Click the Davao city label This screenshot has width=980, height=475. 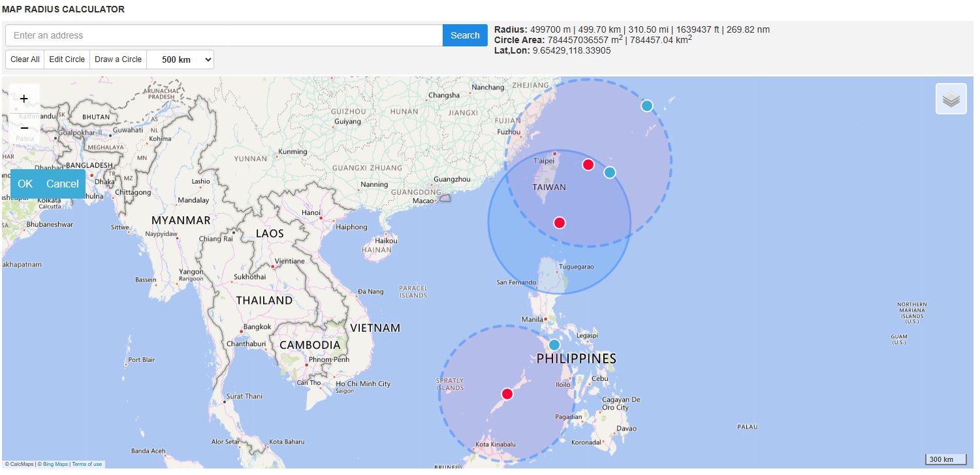626,429
